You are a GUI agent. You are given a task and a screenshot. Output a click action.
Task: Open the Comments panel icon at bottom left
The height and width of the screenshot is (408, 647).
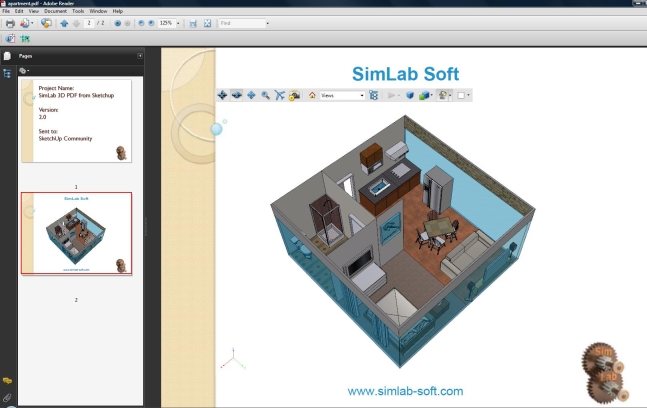pos(7,381)
